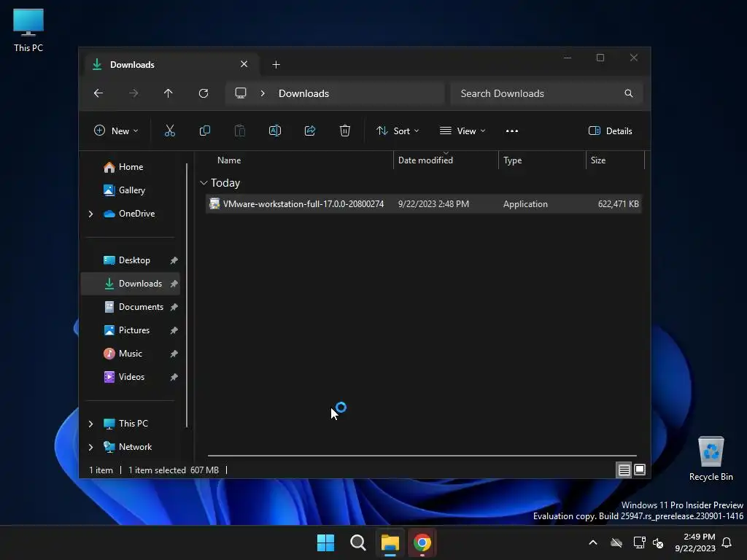Expand This PC in navigation pane
Screen dimensions: 747x560
click(90, 424)
